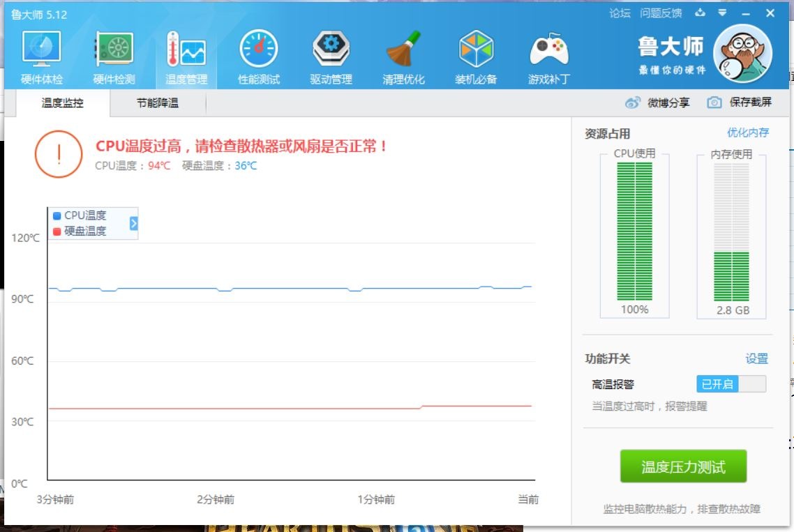Open the 论坛 forum link
The image size is (794, 532).
[x=620, y=13]
